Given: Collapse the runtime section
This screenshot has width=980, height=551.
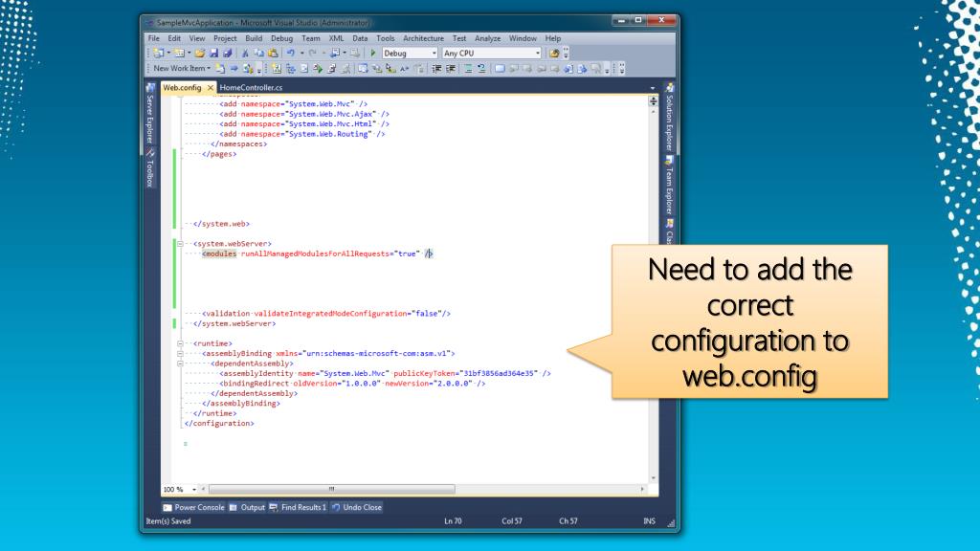Looking at the screenshot, I should 180,343.
